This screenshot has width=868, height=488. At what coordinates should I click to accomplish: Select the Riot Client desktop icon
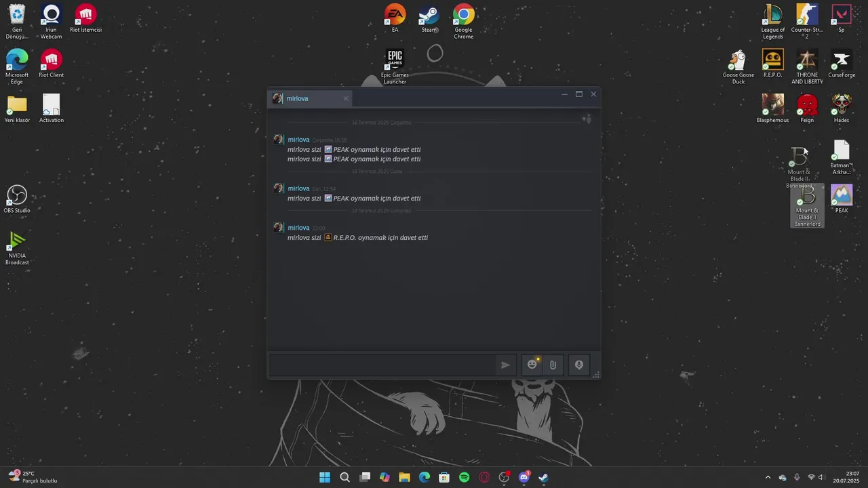point(51,63)
